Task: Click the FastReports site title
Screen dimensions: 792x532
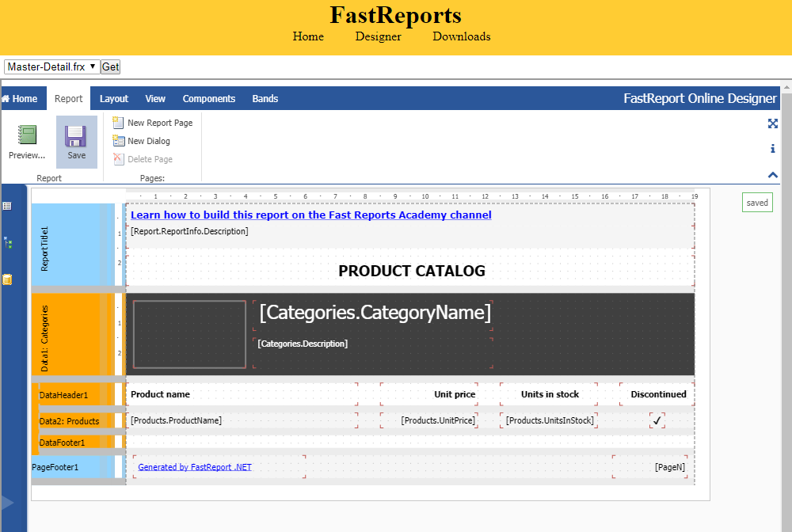Action: pos(395,14)
